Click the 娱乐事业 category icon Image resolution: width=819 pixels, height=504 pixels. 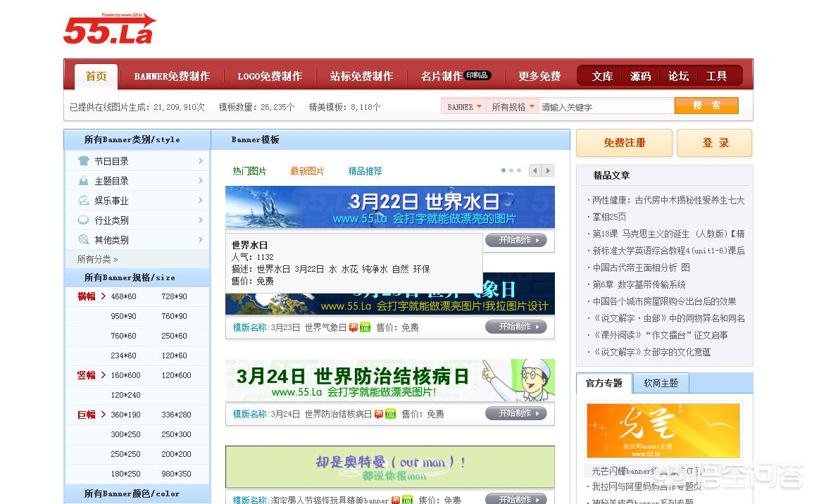tap(85, 200)
